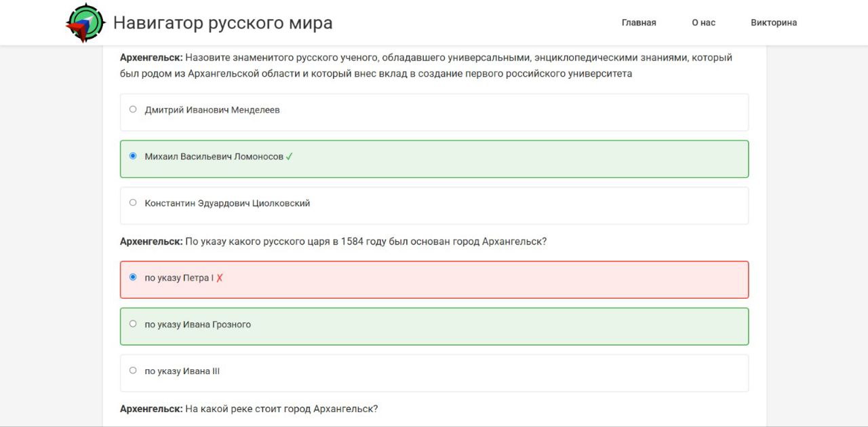Select the по указу Петра I radio button
Image resolution: width=868 pixels, height=427 pixels.
pos(133,277)
